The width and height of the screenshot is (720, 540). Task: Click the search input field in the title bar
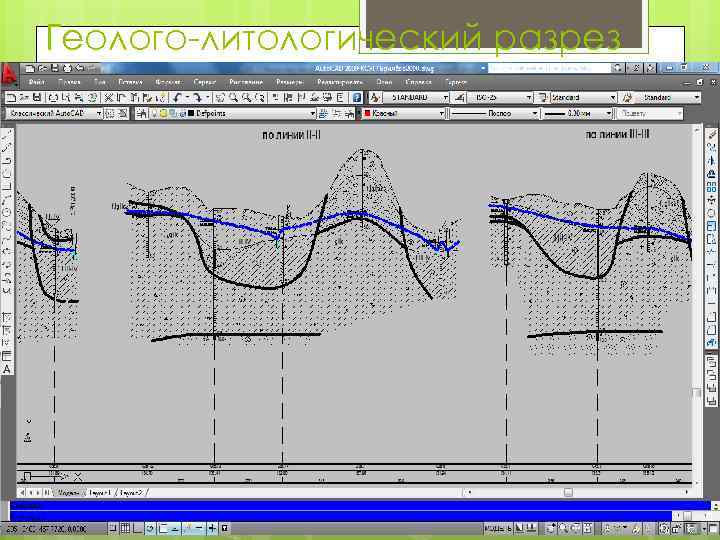pos(549,68)
